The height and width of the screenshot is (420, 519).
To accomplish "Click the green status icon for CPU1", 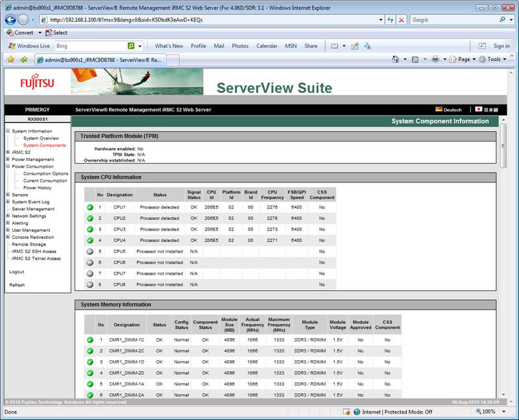I will click(90, 207).
